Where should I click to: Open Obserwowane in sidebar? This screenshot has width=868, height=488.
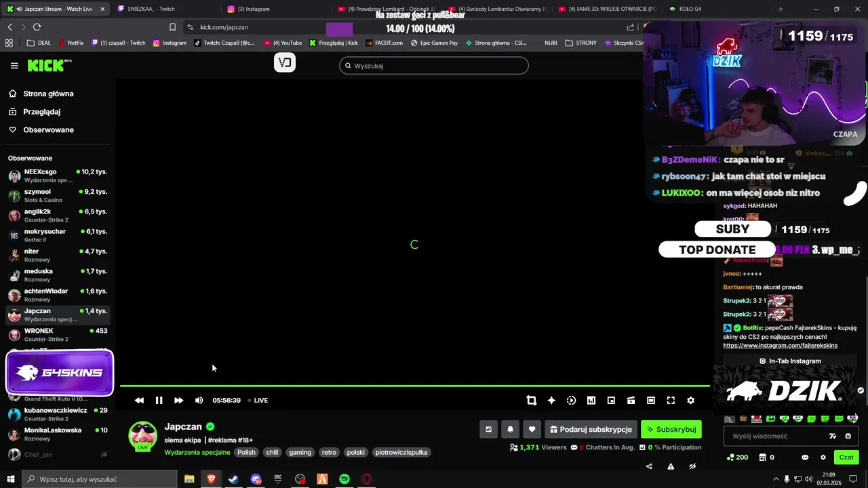click(x=48, y=129)
